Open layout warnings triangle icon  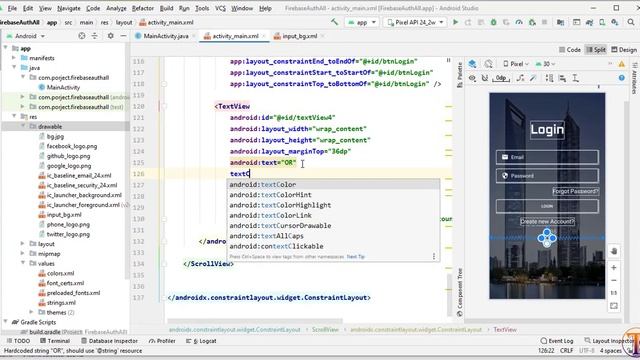tap(622, 64)
